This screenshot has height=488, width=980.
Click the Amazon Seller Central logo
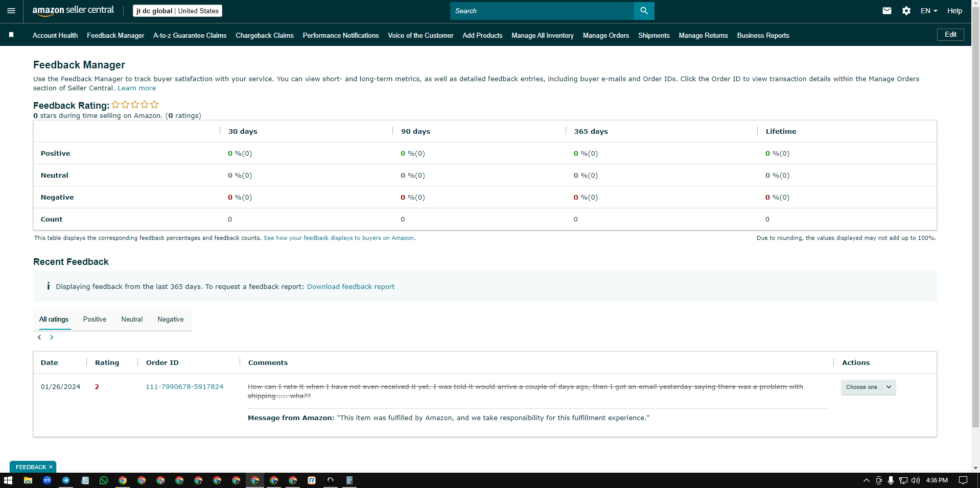(73, 11)
